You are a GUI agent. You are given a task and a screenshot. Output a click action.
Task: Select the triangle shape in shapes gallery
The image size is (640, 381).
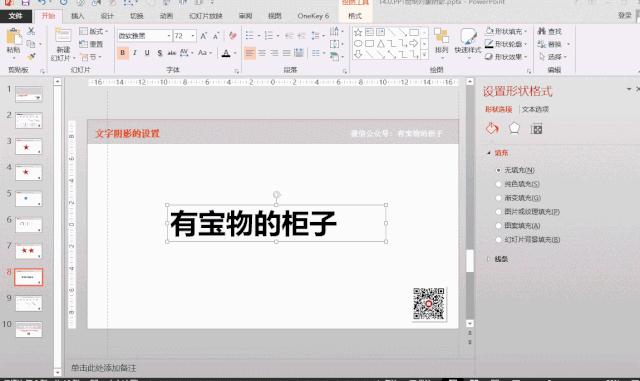pos(380,43)
